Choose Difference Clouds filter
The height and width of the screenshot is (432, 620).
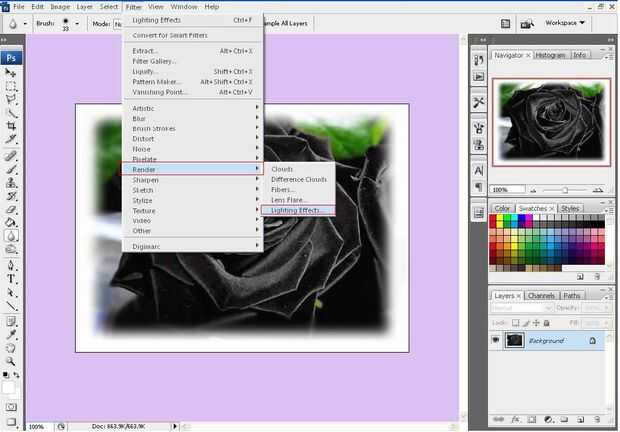[298, 179]
